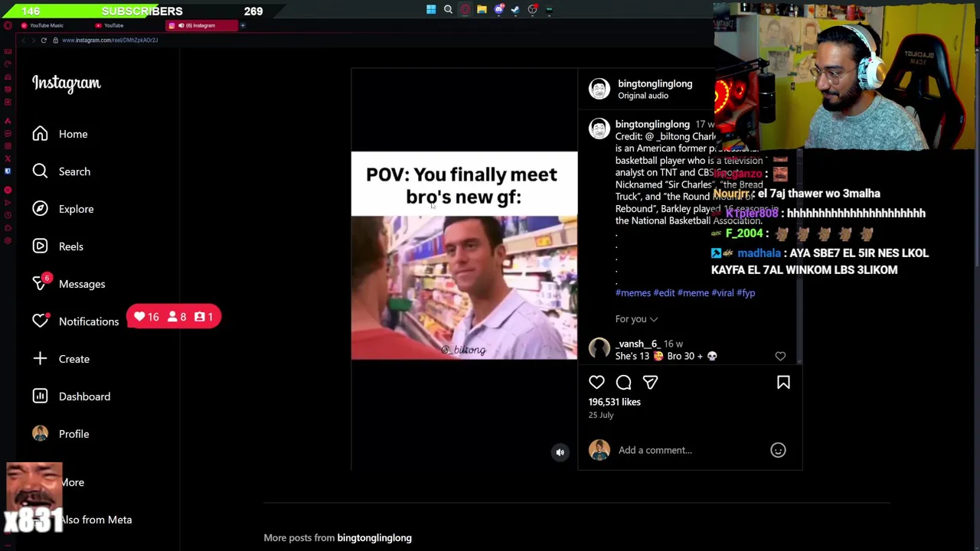Open Messenger in browser sidebar
This screenshot has height=551, width=980.
(x=8, y=133)
